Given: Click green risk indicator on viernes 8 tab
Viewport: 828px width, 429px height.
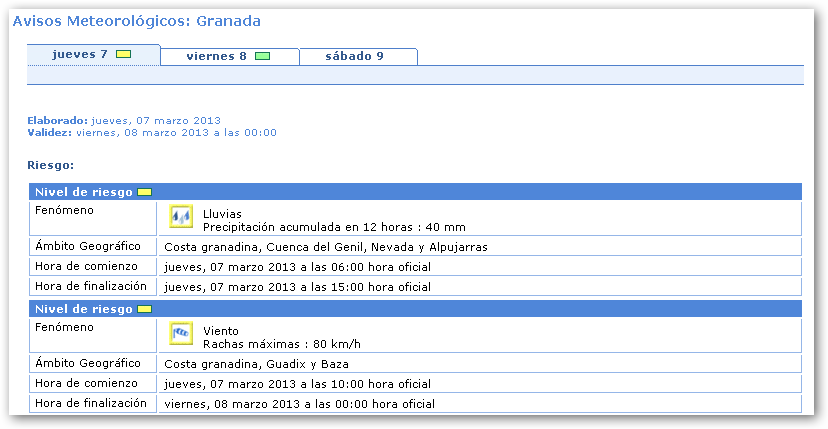Looking at the screenshot, I should pyautogui.click(x=262, y=56).
